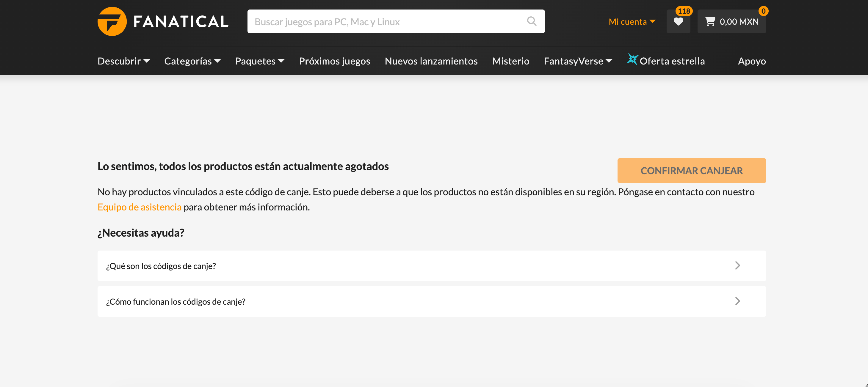Click the wishlist 118 count badge

684,11
